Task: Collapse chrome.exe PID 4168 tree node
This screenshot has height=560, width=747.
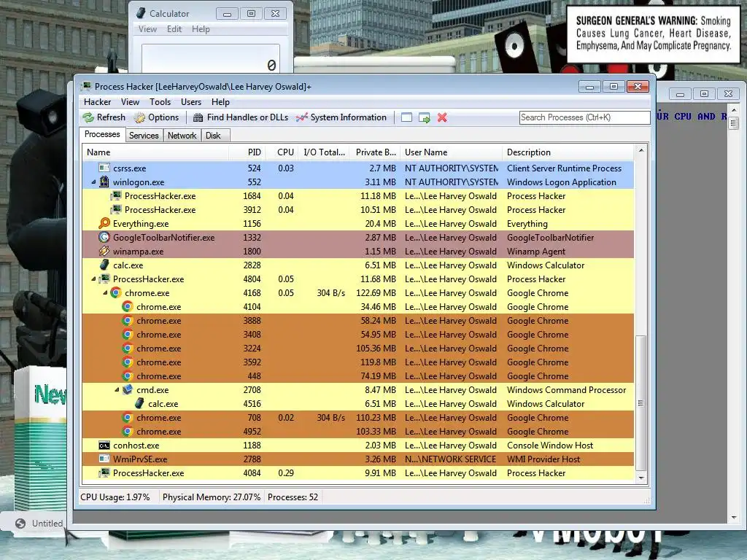Action: 105,292
